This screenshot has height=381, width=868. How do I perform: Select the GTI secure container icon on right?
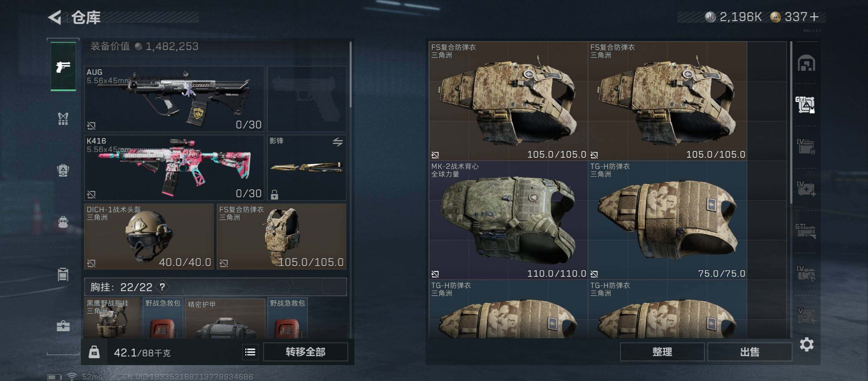coord(806,105)
